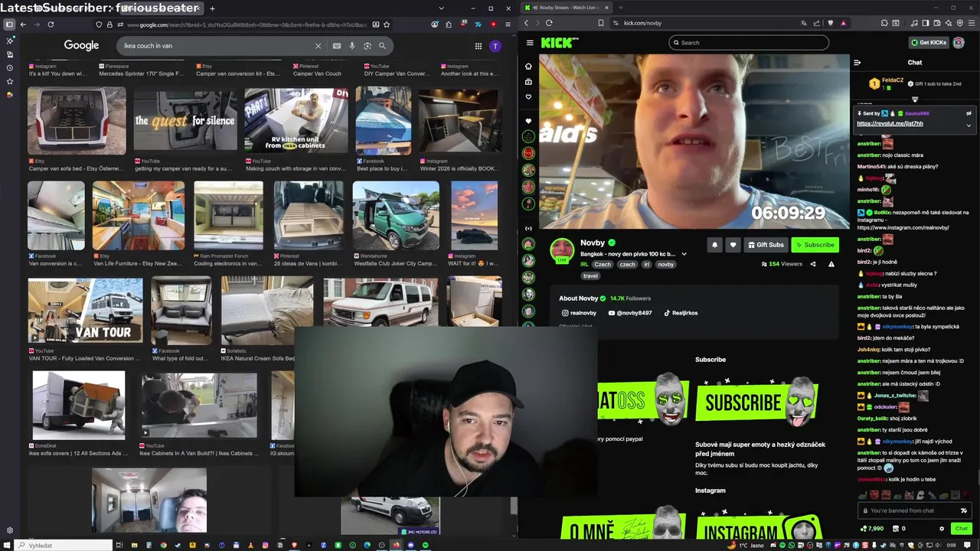
Task: Open the Kick user profile avatar
Action: click(x=959, y=43)
